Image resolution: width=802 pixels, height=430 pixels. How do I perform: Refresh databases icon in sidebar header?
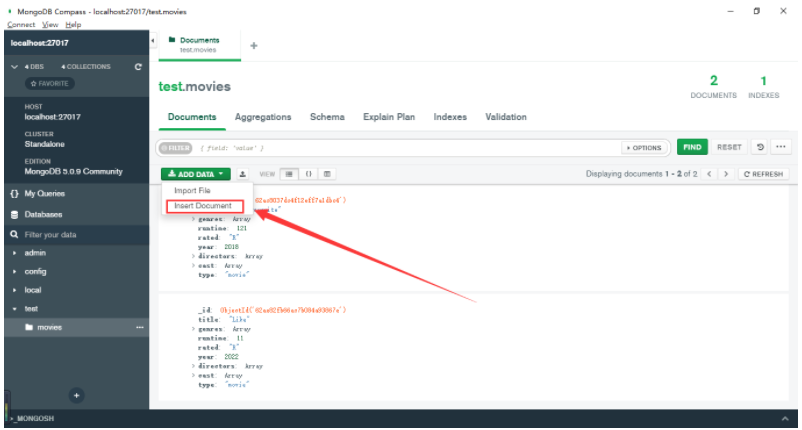[138, 66]
